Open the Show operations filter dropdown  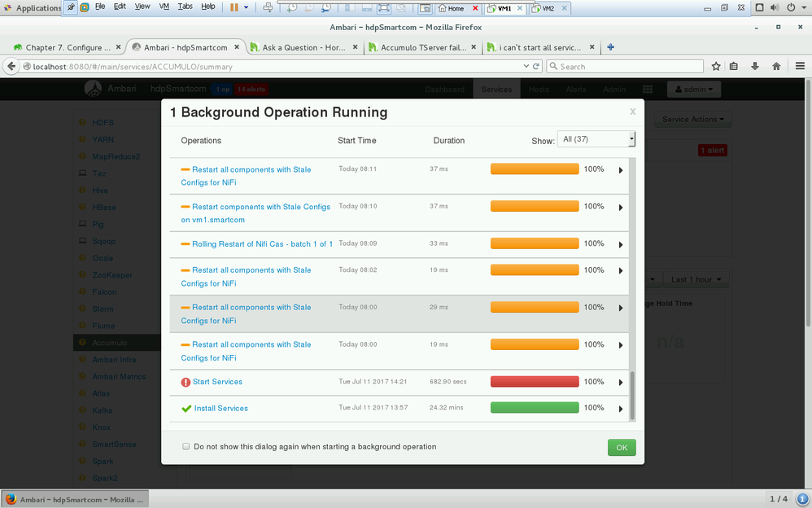coord(596,139)
